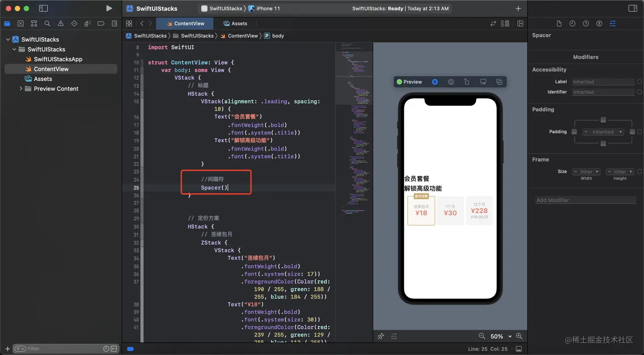Click the Padding circle indicator
644x355 pixels.
(639, 132)
